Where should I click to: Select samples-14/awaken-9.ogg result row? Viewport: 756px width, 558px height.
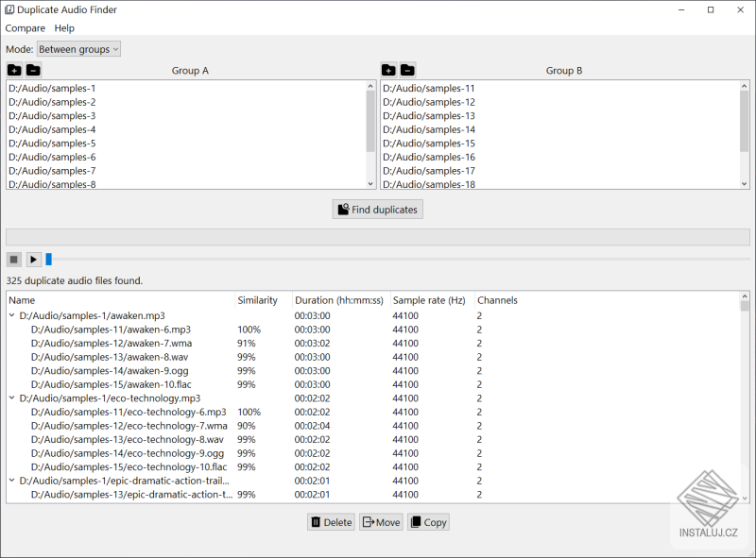(373, 370)
